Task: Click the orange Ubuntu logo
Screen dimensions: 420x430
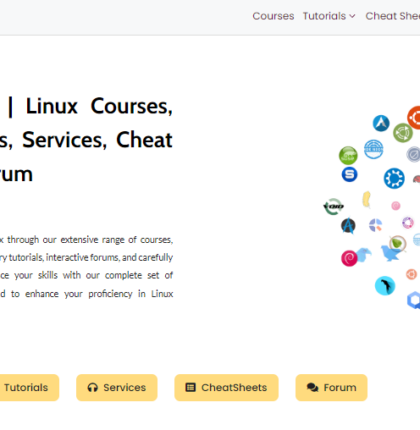Action: pyautogui.click(x=414, y=118)
